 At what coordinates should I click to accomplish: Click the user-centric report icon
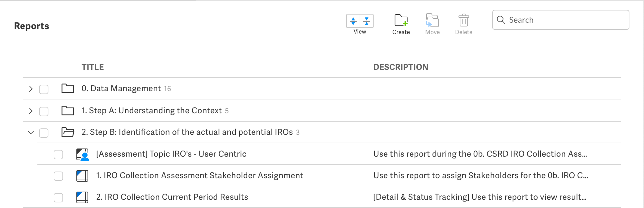83,155
